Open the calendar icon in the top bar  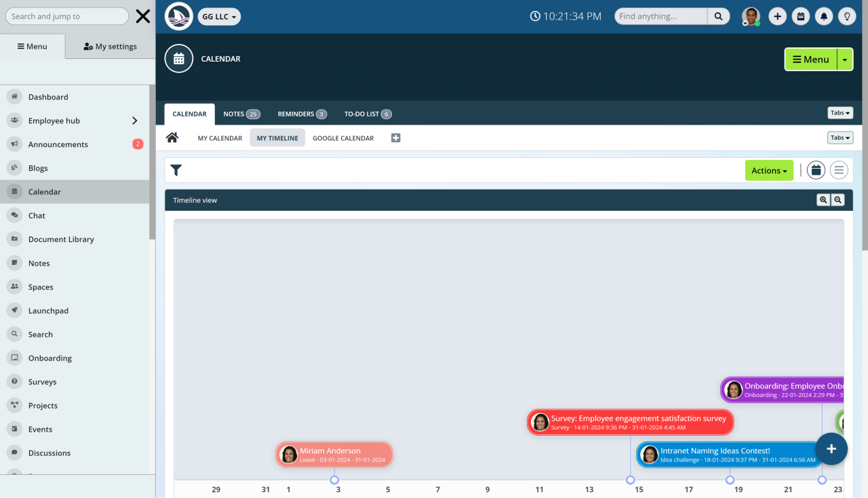click(800, 16)
